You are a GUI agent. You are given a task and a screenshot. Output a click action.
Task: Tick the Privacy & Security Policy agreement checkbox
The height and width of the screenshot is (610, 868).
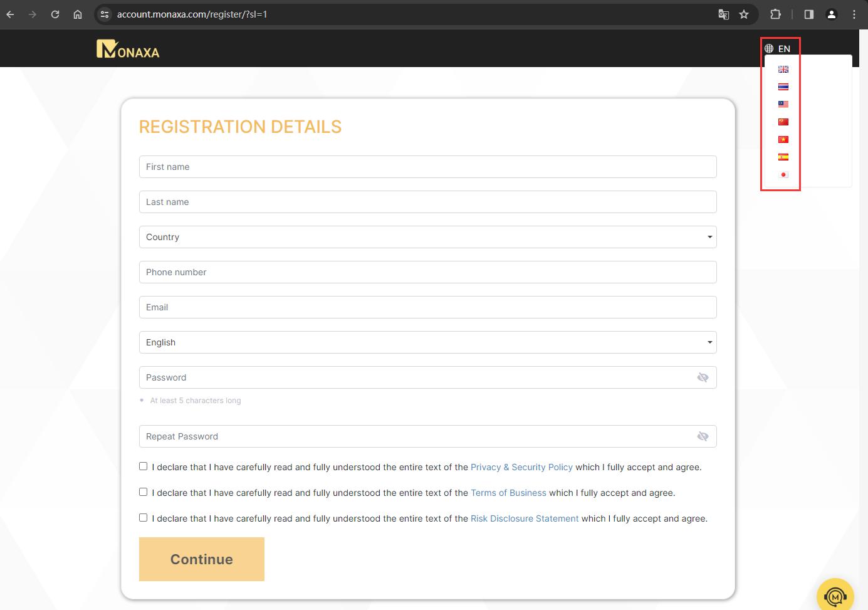coord(143,466)
